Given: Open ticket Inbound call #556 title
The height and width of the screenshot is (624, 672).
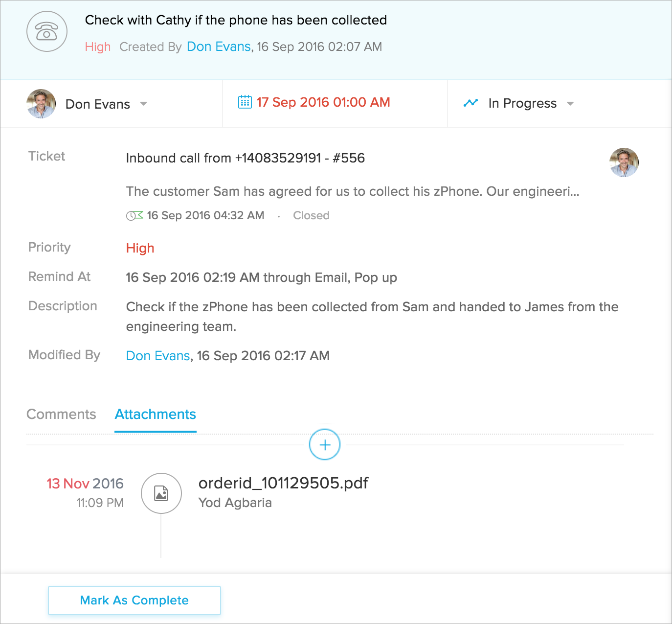Looking at the screenshot, I should pos(245,158).
